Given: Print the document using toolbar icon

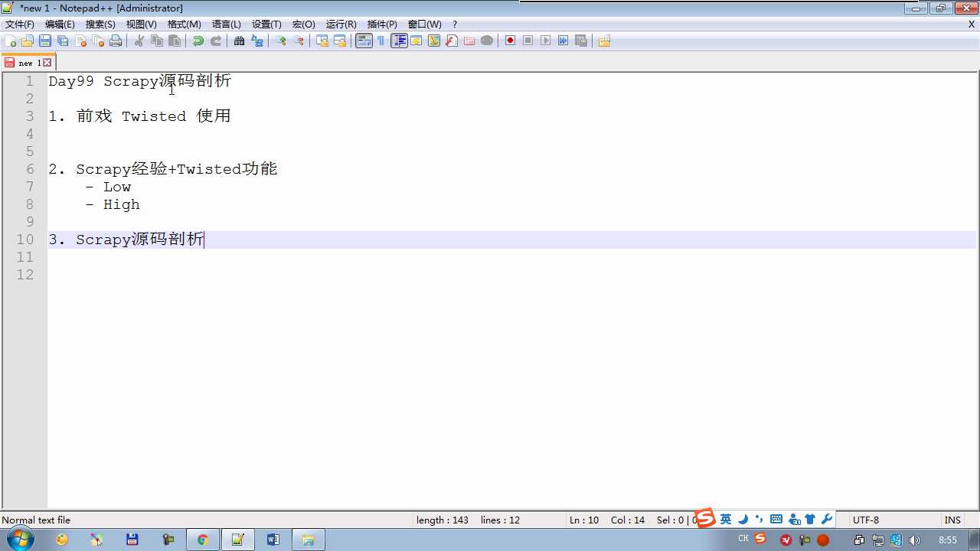Looking at the screenshot, I should (x=116, y=41).
